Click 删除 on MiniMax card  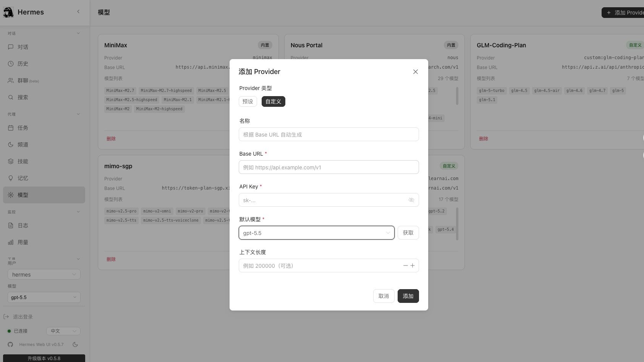pos(111,139)
